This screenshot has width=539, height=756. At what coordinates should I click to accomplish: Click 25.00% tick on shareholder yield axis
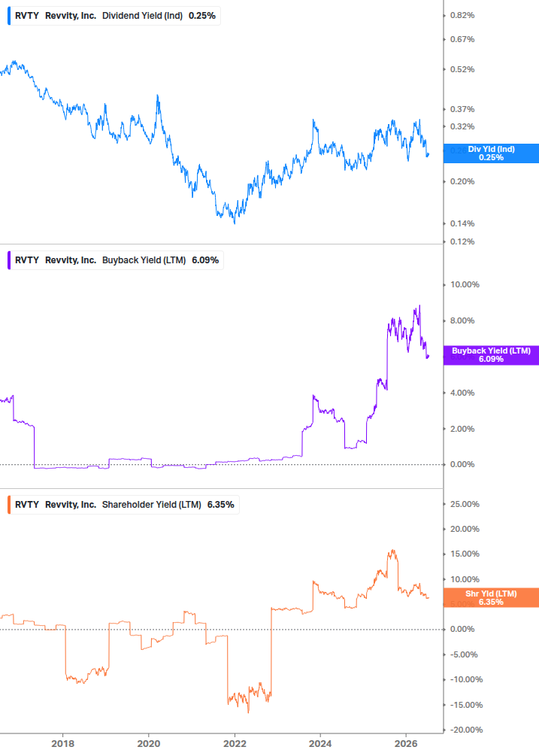click(465, 504)
